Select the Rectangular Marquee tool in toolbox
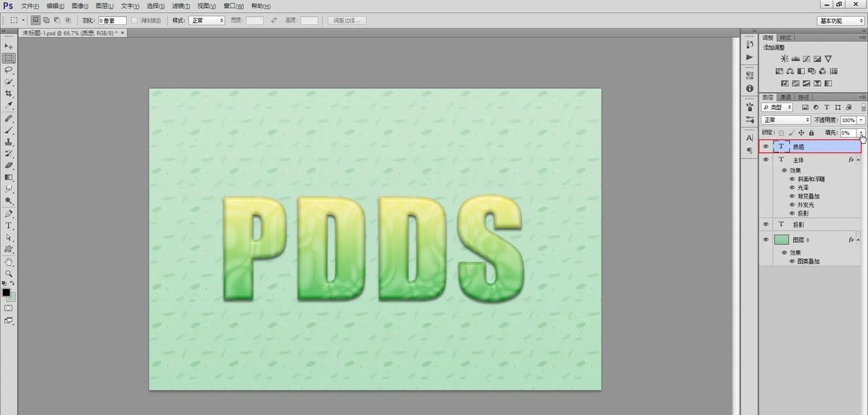 9,58
